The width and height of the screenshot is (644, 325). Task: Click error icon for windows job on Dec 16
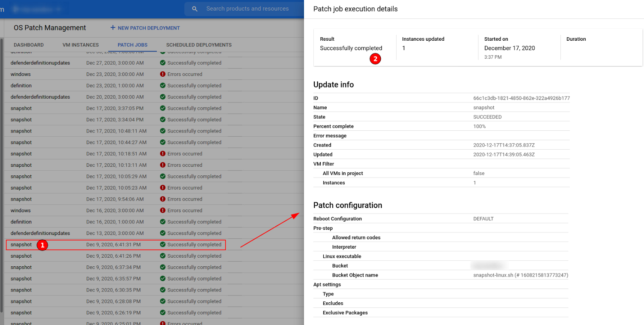[x=163, y=211]
